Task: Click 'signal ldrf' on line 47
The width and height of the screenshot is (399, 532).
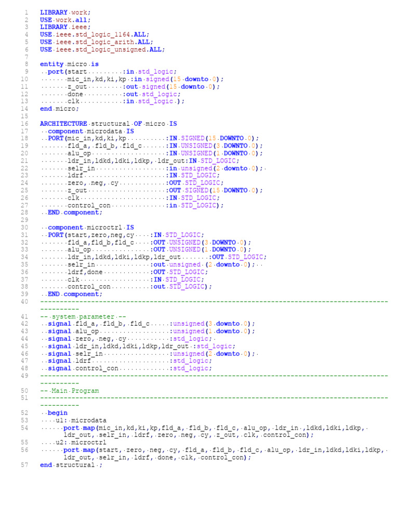Action: tap(69, 361)
